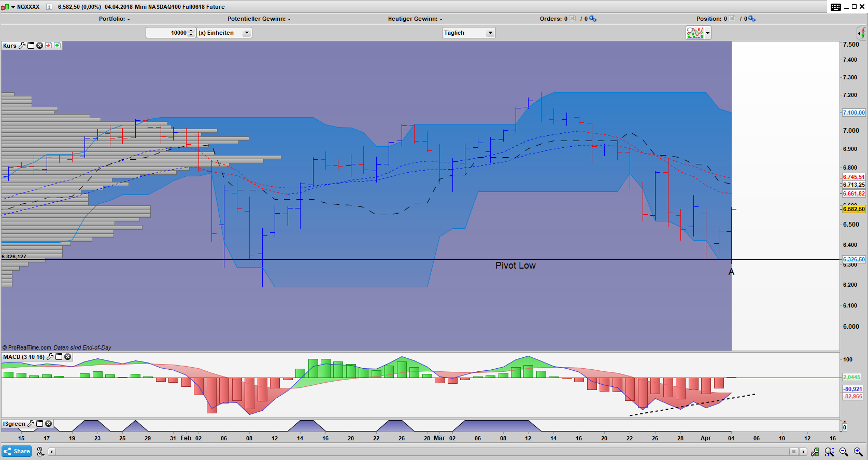The width and height of the screenshot is (868, 460).
Task: Open the Täglich timeframe dropdown
Action: click(x=469, y=33)
